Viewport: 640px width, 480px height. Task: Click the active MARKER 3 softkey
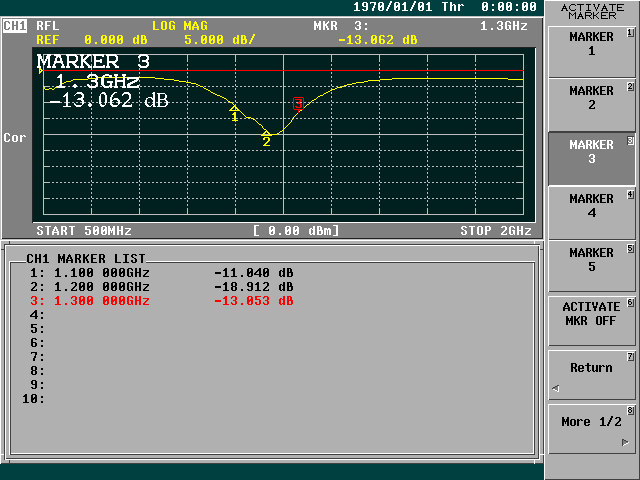[x=591, y=159]
